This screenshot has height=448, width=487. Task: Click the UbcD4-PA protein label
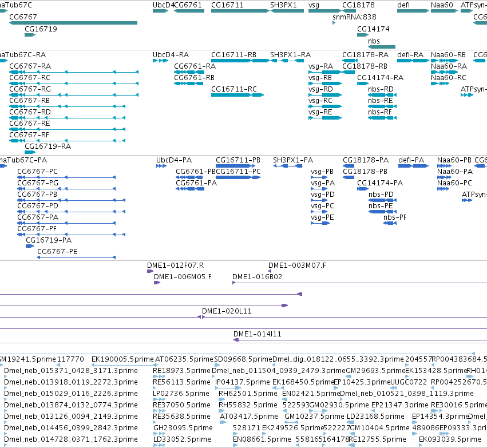pos(174,160)
